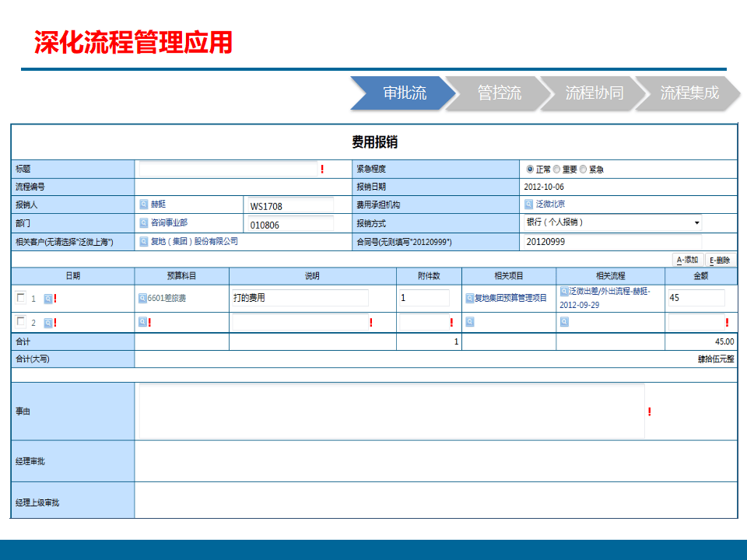
Task: Expand 报销方式 dropdown 银行(个人报销)
Action: click(612, 222)
